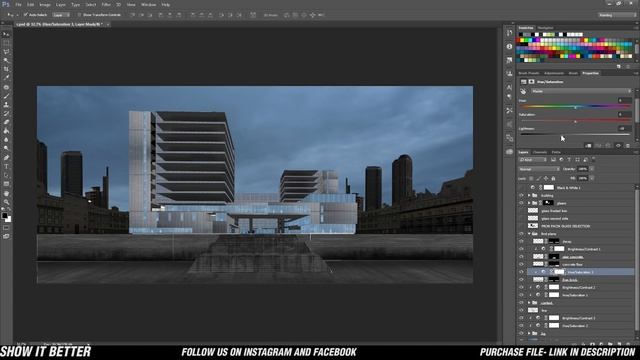
Task: Expand the bottom layer group
Action: click(529, 333)
